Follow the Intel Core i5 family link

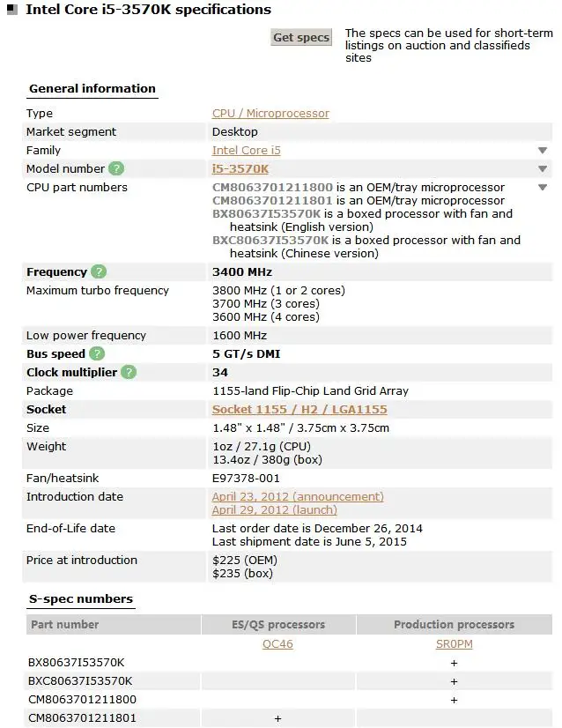tap(246, 151)
